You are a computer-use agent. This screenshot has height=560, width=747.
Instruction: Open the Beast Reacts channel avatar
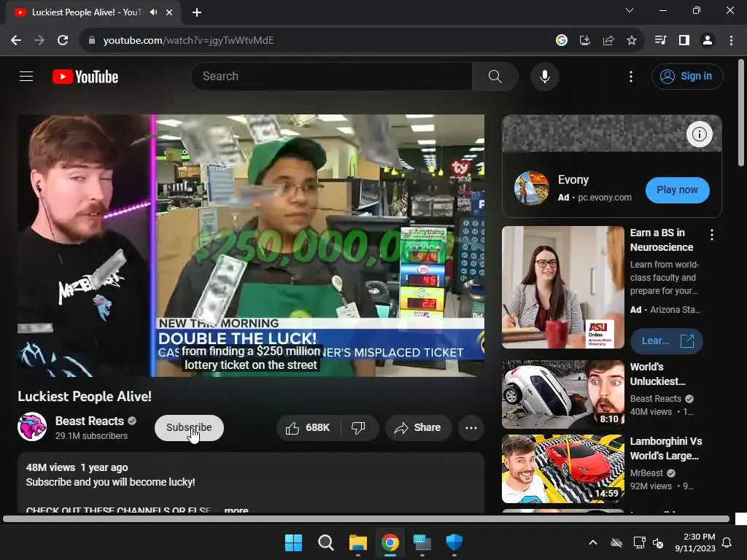(x=32, y=427)
